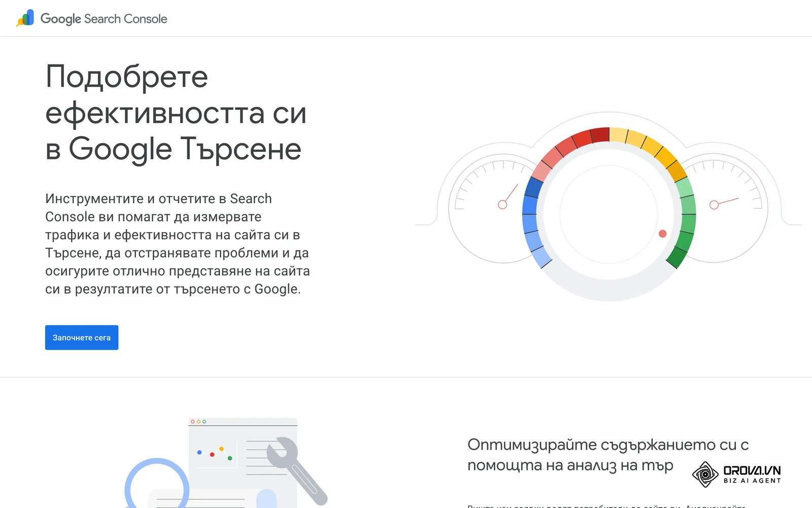Click the right speedometer gauge illustration
The height and width of the screenshot is (508, 812).
725,208
